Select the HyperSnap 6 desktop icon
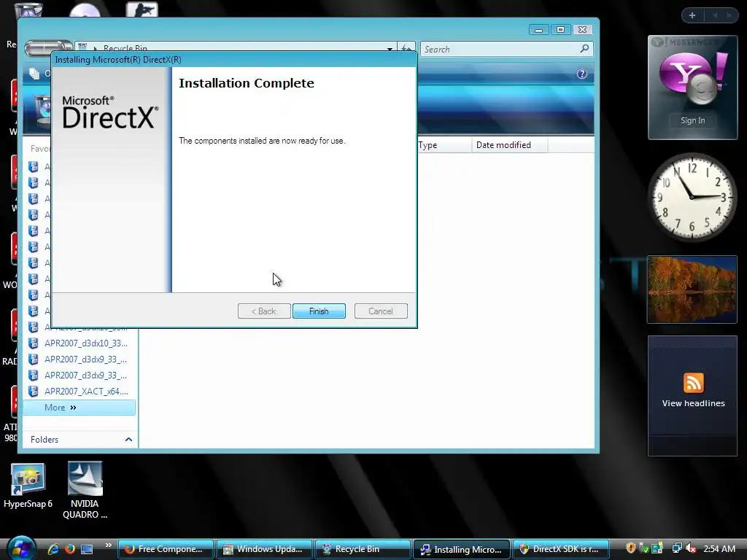Screen dimensions: 747x560 pyautogui.click(x=28, y=486)
